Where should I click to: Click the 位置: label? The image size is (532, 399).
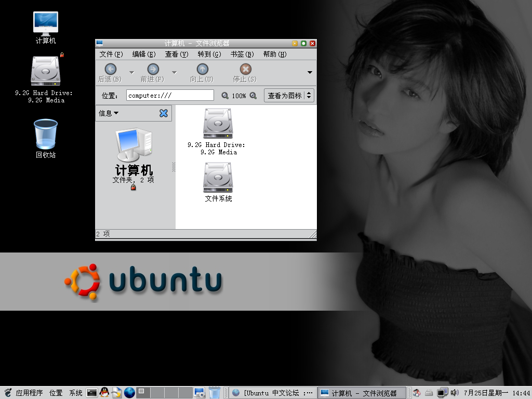[x=110, y=96]
